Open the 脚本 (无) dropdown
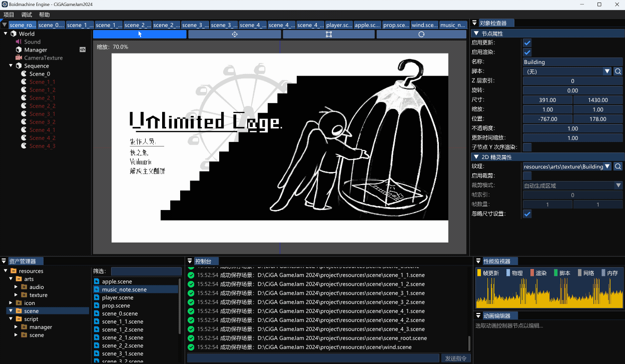 [x=569, y=71]
